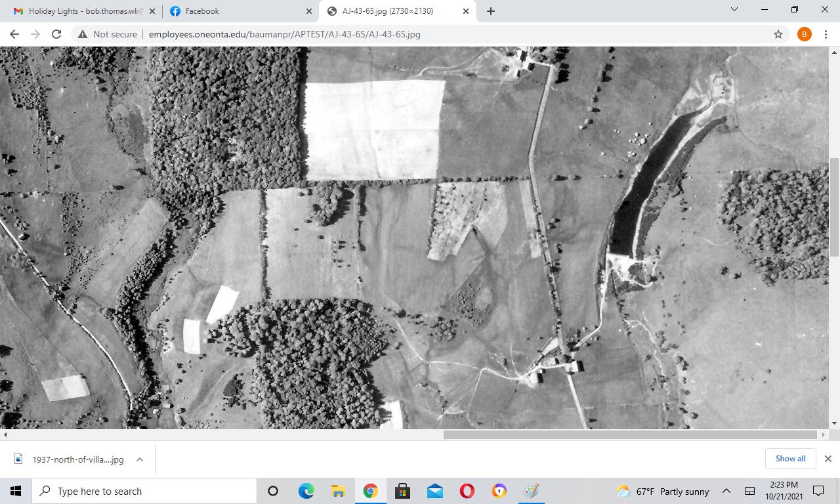Open weather widget showing 67°F Partly sunny

(x=663, y=491)
